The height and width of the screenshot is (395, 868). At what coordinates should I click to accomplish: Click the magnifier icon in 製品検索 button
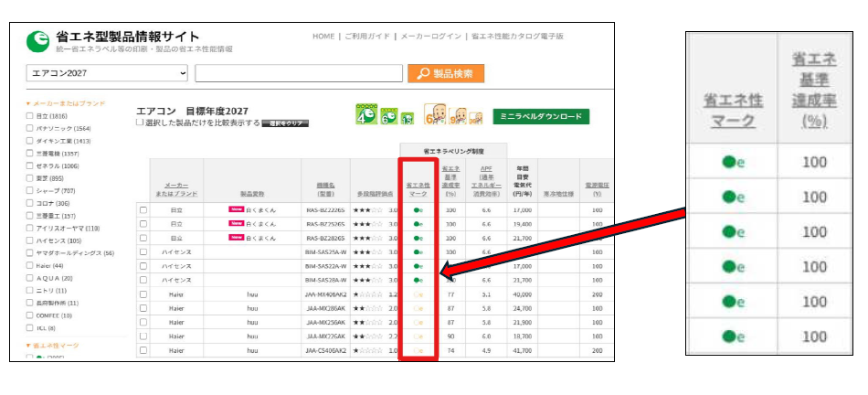(x=423, y=73)
